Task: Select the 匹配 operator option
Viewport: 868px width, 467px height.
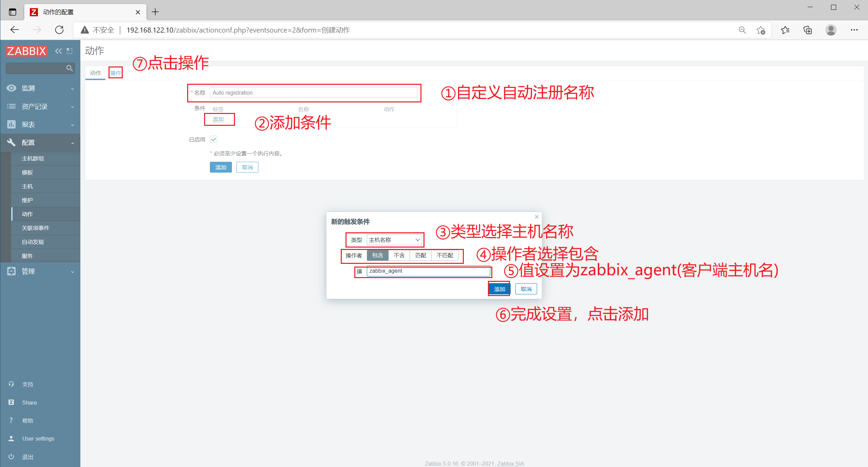Action: point(421,255)
